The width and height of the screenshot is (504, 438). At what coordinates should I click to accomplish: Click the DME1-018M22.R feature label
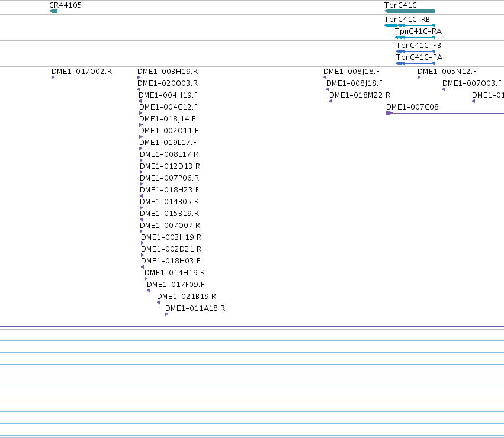359,95
